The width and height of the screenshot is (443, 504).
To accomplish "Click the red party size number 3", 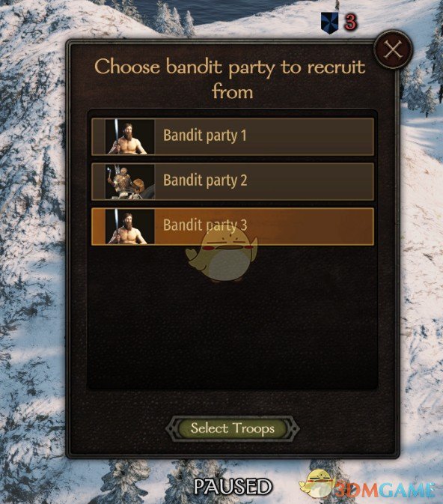I will point(350,22).
